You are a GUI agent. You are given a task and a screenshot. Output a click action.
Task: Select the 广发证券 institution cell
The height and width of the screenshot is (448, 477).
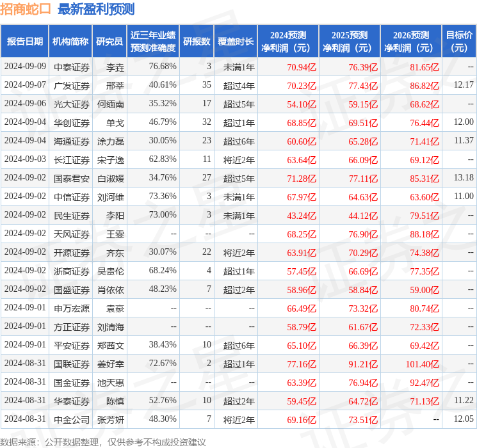pyautogui.click(x=72, y=86)
